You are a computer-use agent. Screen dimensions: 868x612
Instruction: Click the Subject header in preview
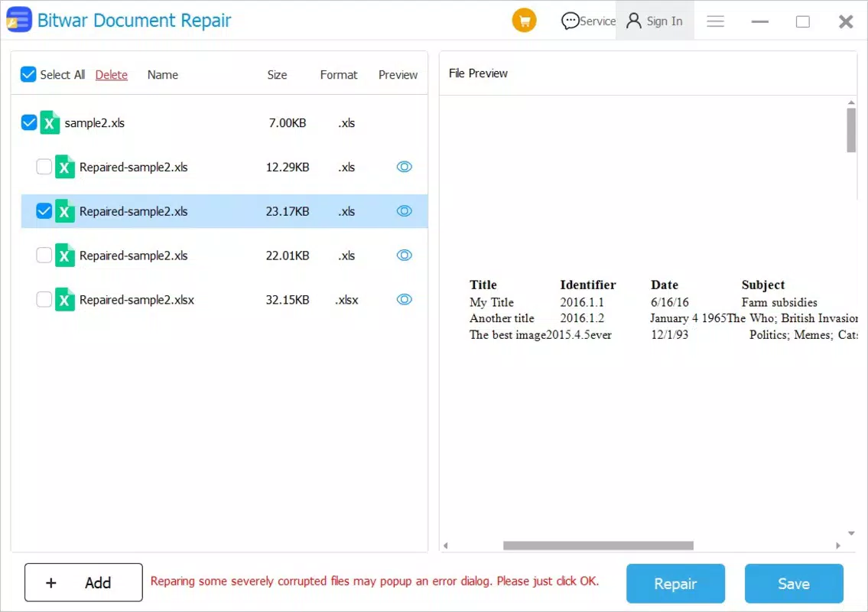point(762,285)
